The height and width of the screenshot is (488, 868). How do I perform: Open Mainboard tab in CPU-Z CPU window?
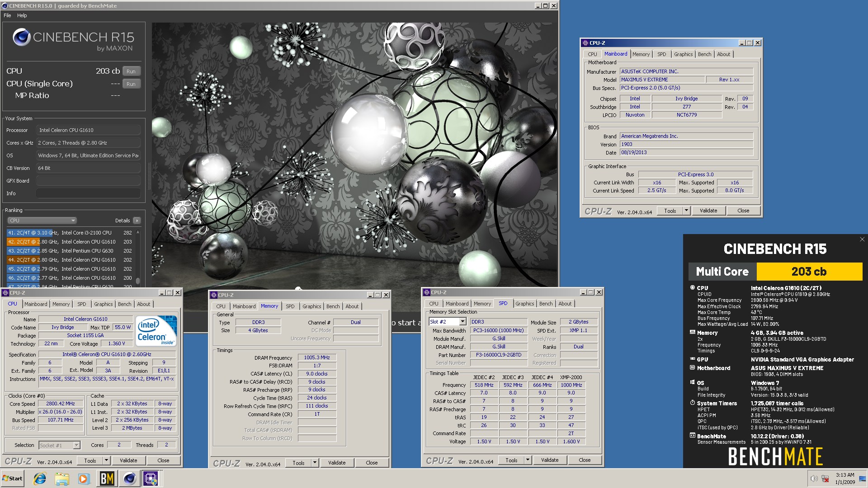tap(36, 304)
